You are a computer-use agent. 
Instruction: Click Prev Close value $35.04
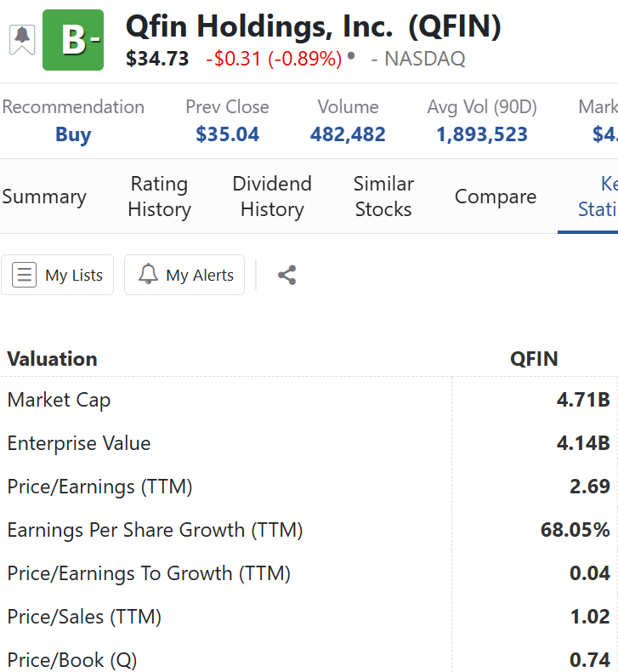pyautogui.click(x=228, y=134)
